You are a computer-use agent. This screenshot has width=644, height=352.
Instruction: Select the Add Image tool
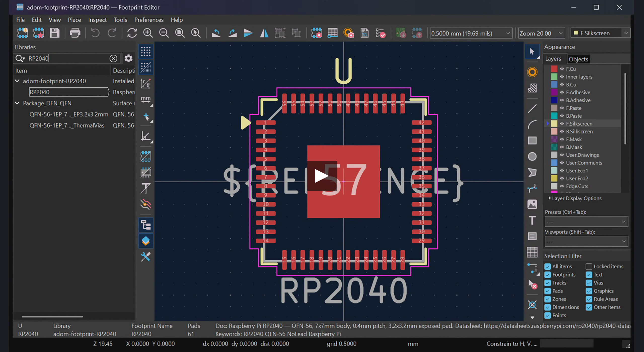click(x=532, y=204)
